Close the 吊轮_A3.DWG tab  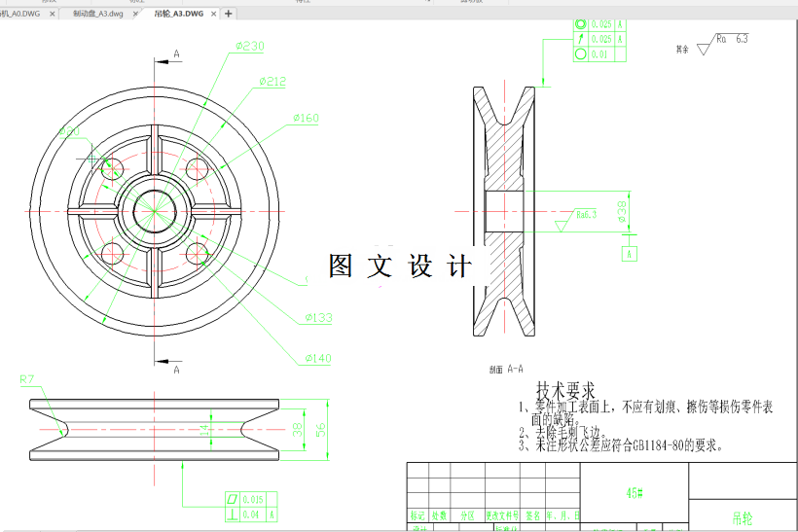[214, 14]
